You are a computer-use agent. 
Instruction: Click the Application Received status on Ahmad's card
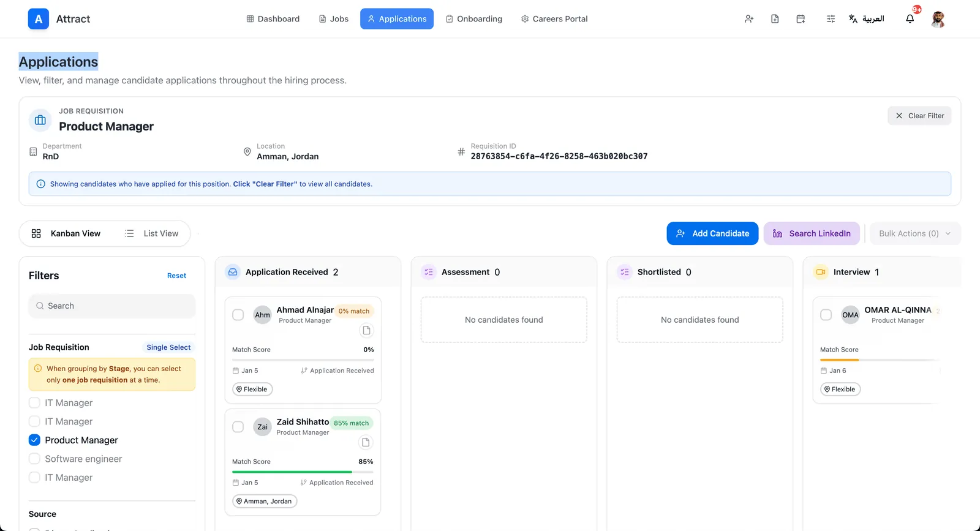(337, 371)
